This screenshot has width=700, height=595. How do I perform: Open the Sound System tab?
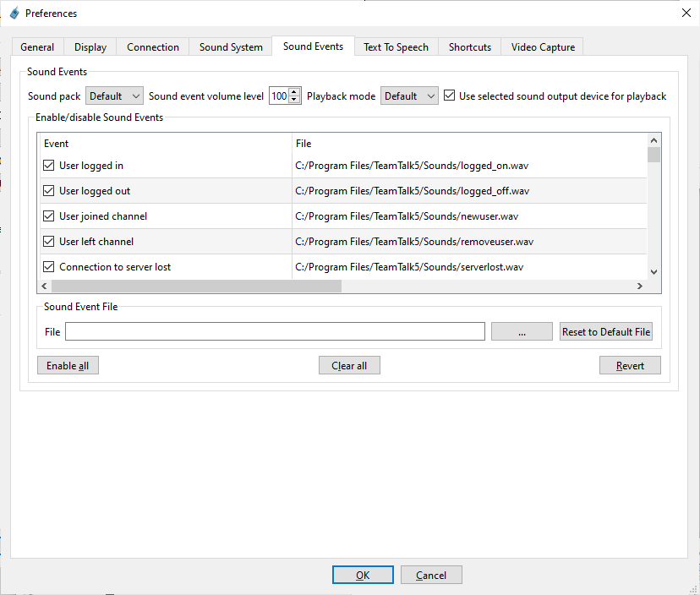coord(231,47)
